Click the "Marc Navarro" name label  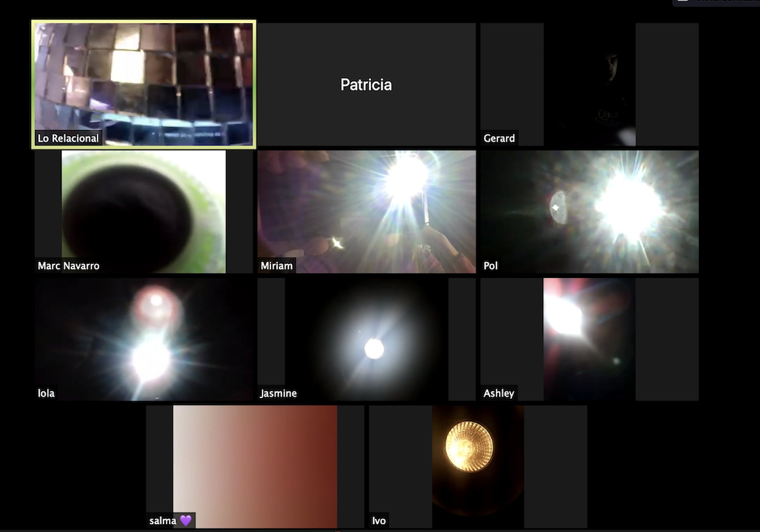point(68,266)
